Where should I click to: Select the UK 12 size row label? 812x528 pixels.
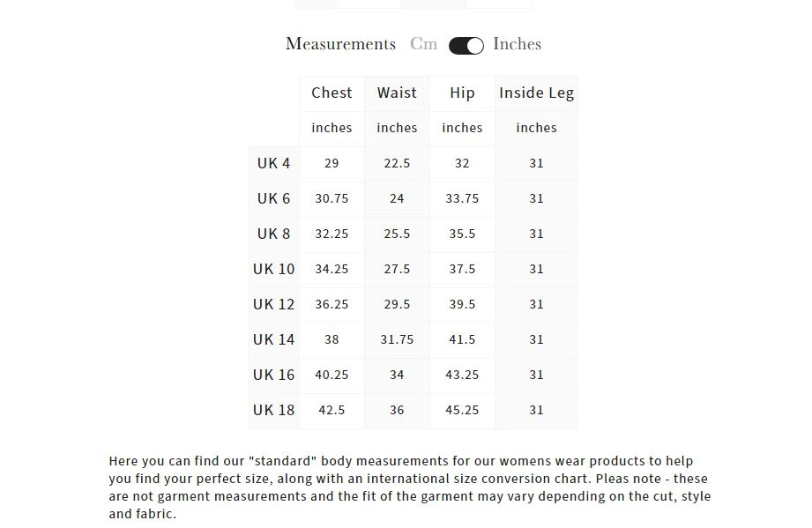(x=273, y=304)
